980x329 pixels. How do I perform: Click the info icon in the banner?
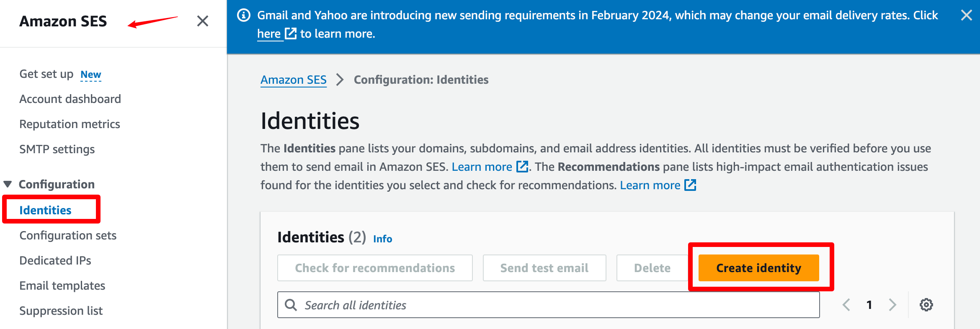[244, 15]
